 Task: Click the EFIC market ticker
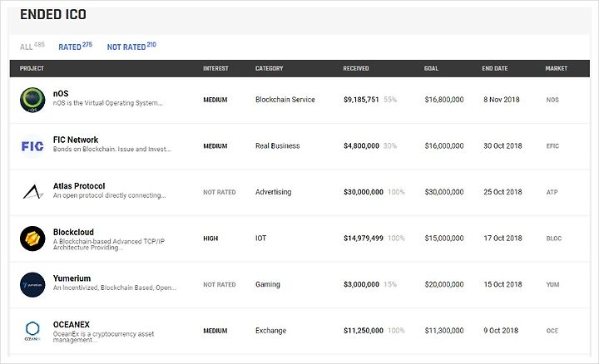click(552, 146)
